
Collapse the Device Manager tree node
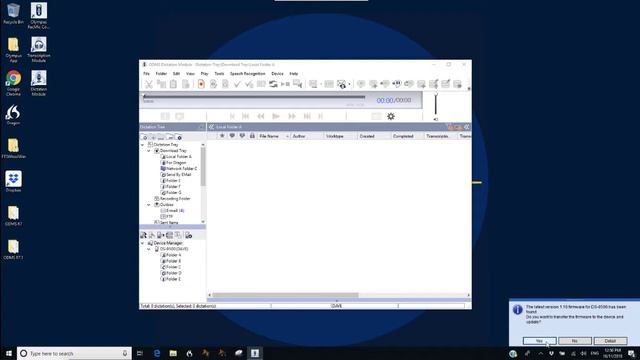(x=142, y=243)
